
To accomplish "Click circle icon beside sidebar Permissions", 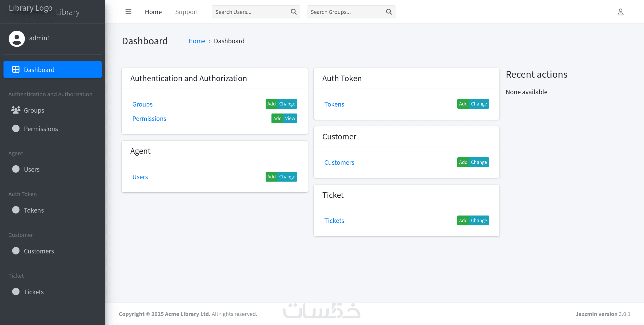I will [16, 128].
